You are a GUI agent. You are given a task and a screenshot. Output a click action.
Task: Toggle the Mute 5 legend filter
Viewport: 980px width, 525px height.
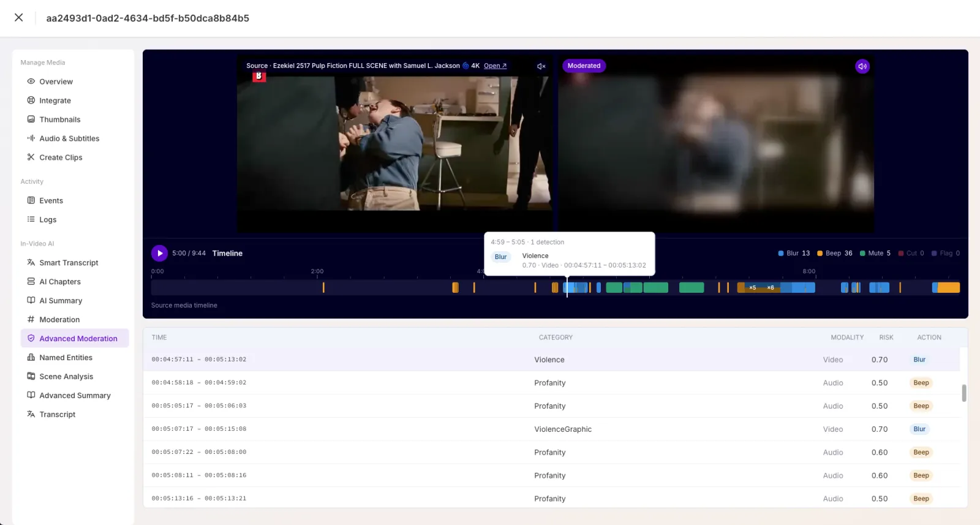(875, 253)
